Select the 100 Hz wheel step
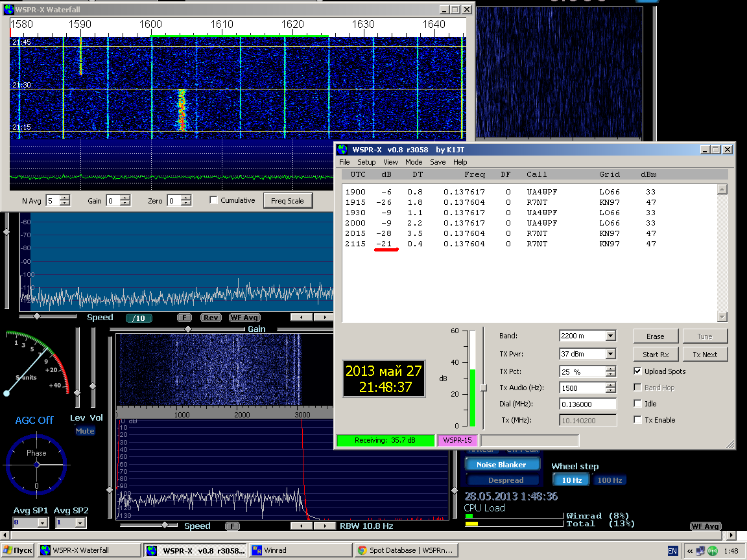This screenshot has height=560, width=747. click(610, 480)
